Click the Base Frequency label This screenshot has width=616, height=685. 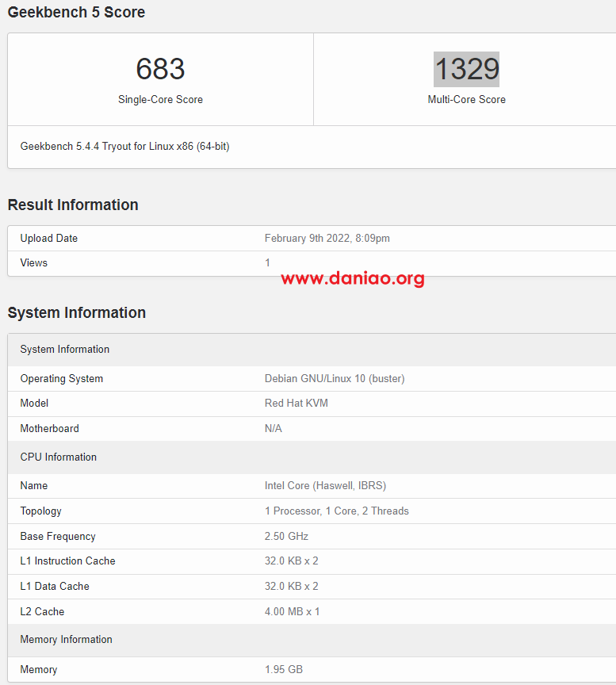pyautogui.click(x=58, y=537)
